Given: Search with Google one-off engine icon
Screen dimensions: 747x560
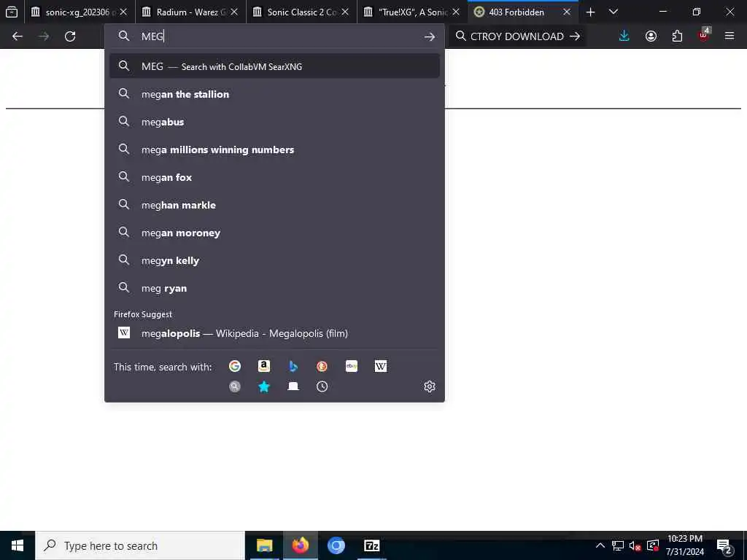Looking at the screenshot, I should coord(234,366).
